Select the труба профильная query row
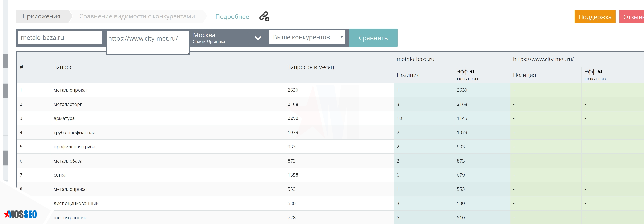 pyautogui.click(x=74, y=132)
